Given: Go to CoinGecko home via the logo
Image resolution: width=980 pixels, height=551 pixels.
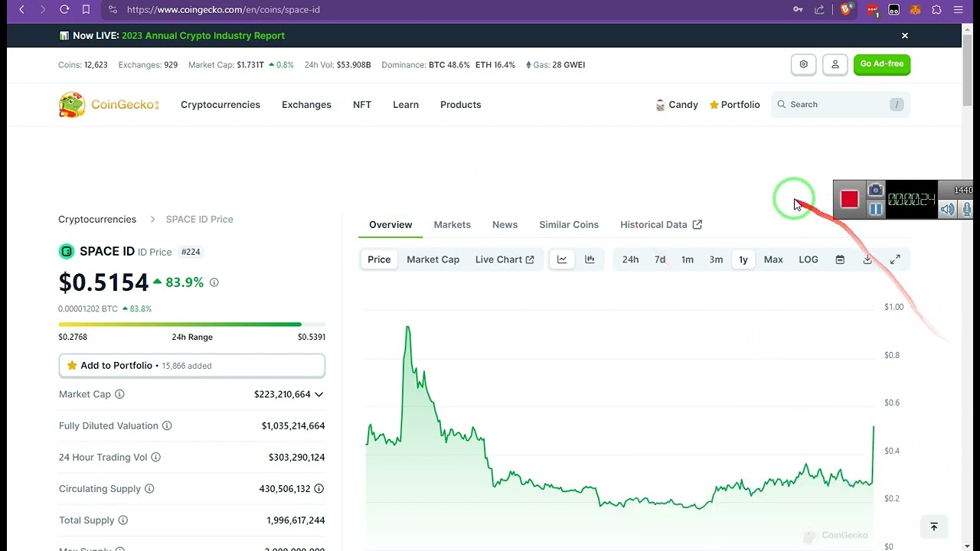Looking at the screenshot, I should 109,105.
